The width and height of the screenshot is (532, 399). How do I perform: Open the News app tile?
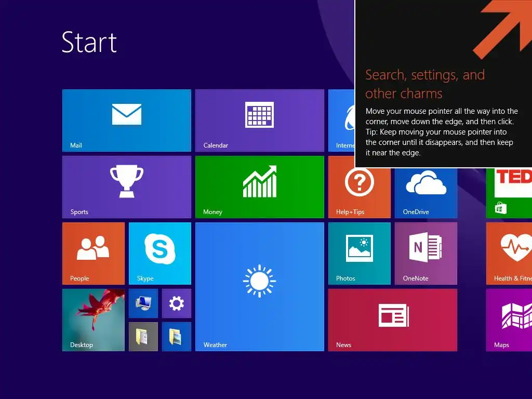pos(393,320)
